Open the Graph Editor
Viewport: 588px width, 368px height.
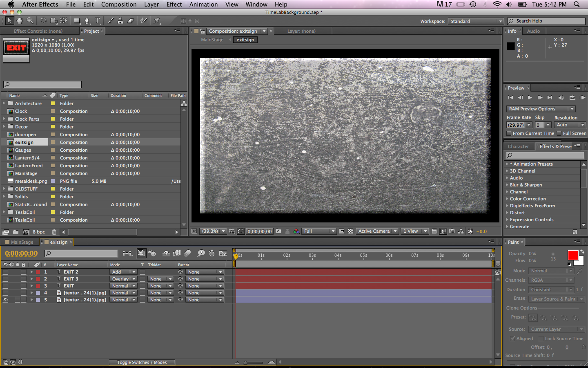[x=223, y=254]
